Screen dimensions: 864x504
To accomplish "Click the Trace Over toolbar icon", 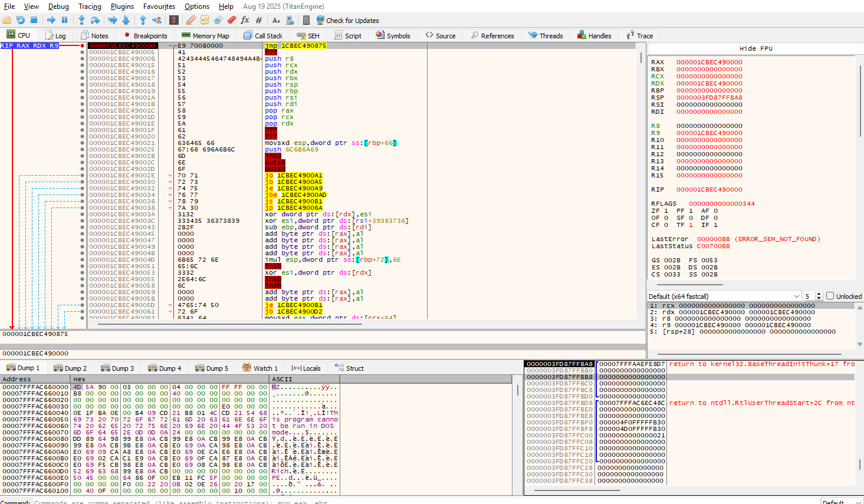I will click(x=126, y=20).
